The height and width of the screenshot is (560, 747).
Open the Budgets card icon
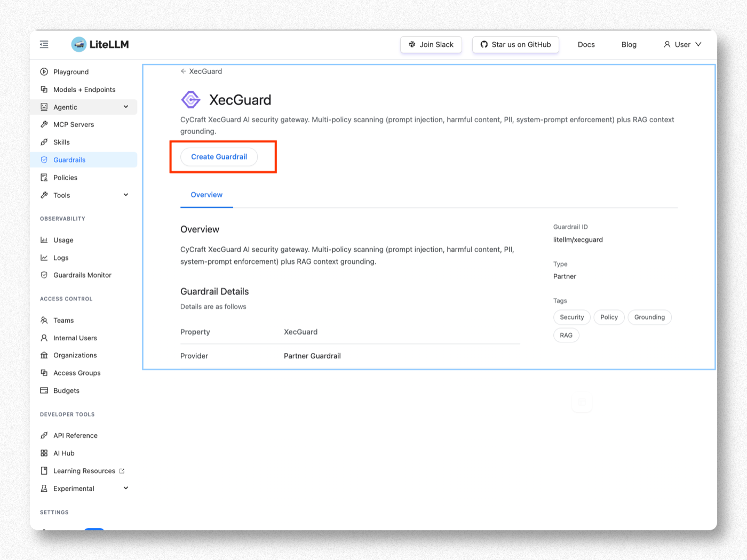click(x=44, y=390)
